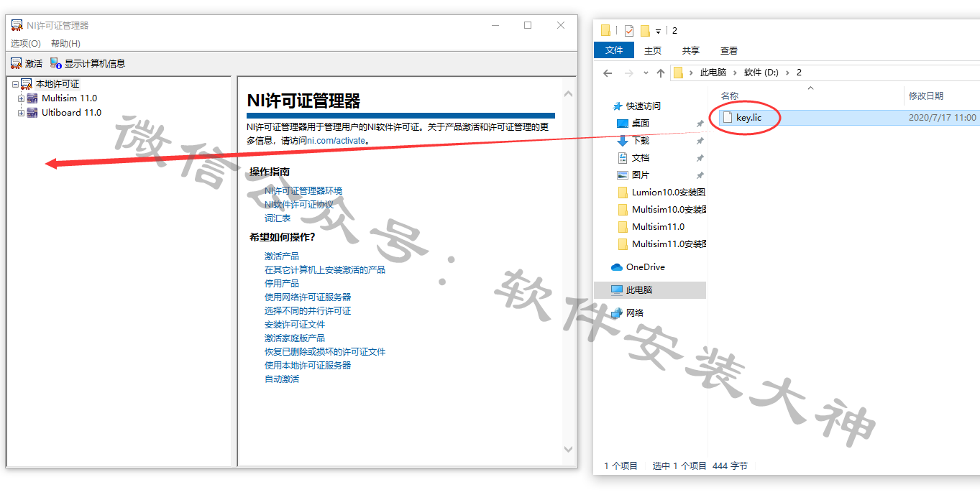Click the New Folder icon in Explorer quick access toolbar
This screenshot has height=500, width=980.
645,30
